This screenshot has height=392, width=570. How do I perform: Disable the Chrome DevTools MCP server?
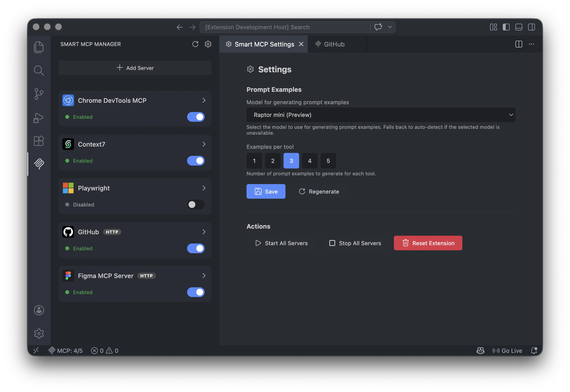point(196,117)
